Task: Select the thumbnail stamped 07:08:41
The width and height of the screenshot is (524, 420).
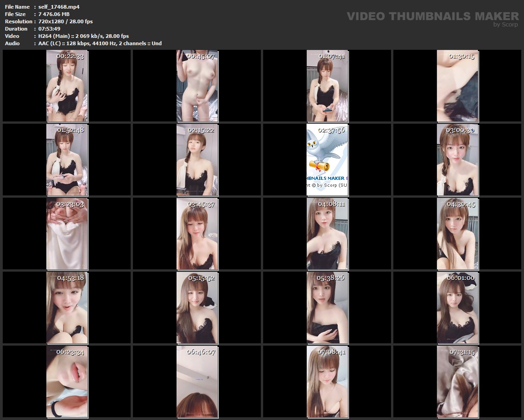Action: (x=327, y=382)
